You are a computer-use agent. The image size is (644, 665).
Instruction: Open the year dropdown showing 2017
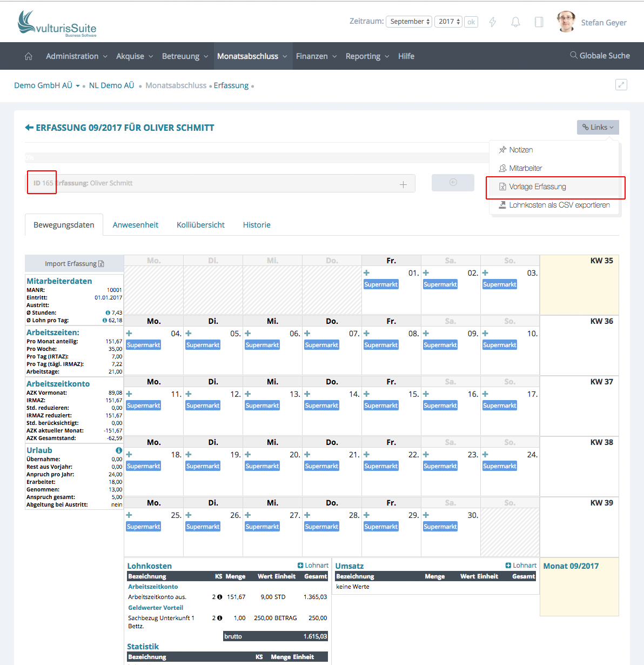coord(448,22)
